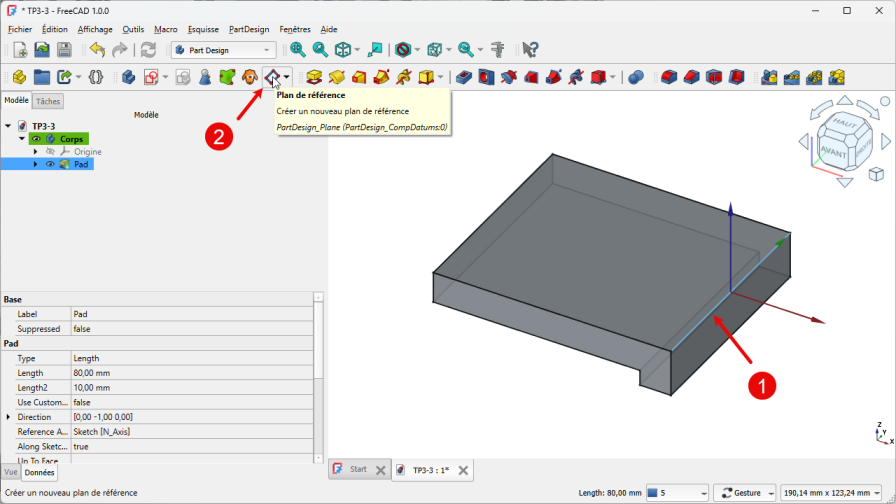
Task: Click the Plan de référence datum plane icon
Action: [x=272, y=77]
